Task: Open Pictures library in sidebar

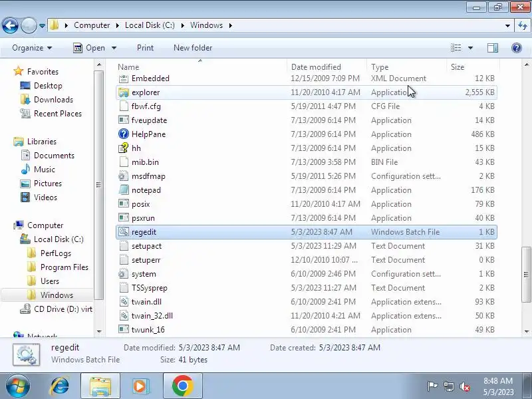Action: [41, 184]
